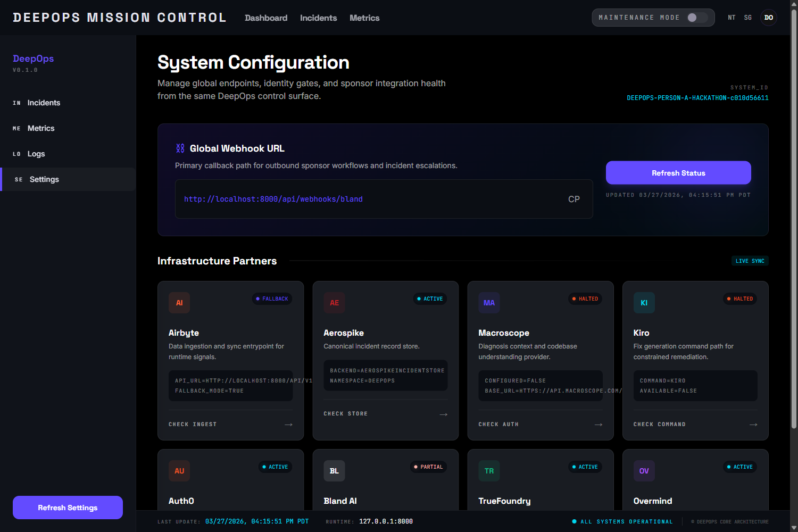Screen dimensions: 798x532
Task: Click Check Ingest on the Airbyte card
Action: (x=193, y=425)
